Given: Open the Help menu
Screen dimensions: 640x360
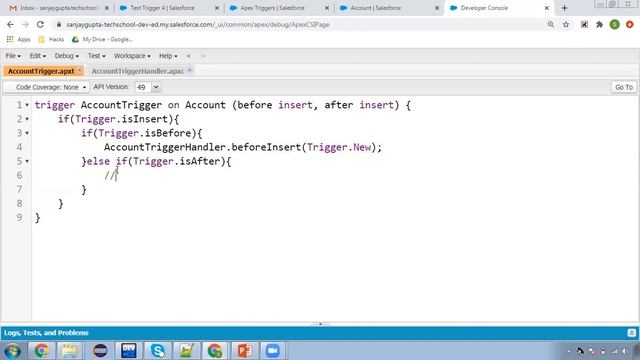Looking at the screenshot, I should point(168,56).
